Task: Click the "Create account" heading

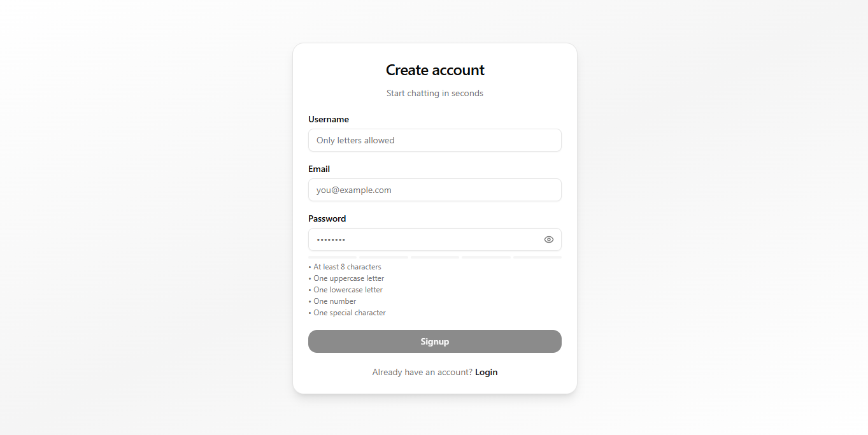Action: click(435, 70)
